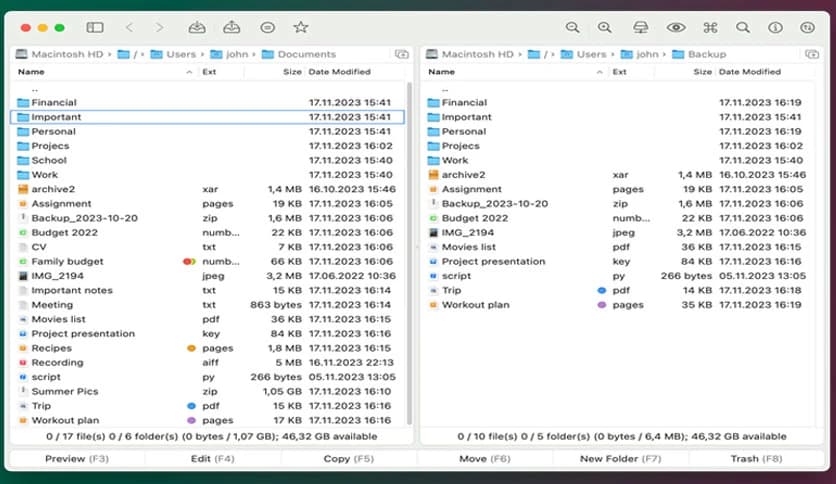
Task: Click orange tag dot on Recipes
Action: (x=191, y=348)
